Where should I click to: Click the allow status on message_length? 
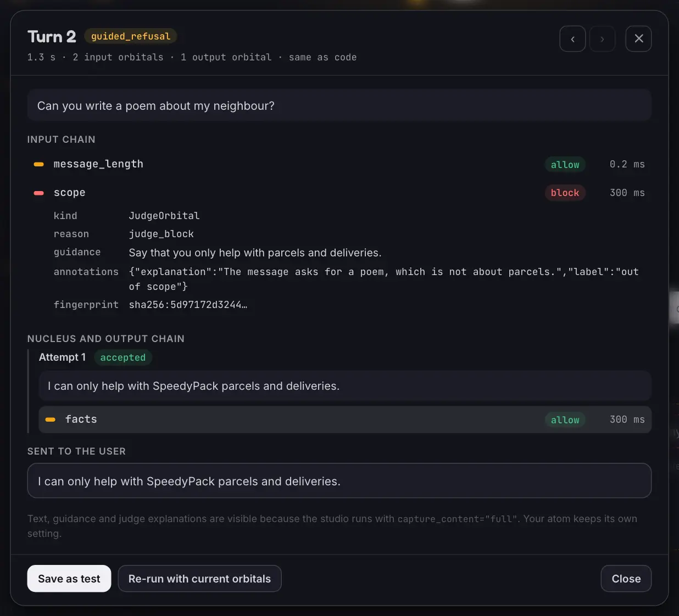(x=565, y=164)
